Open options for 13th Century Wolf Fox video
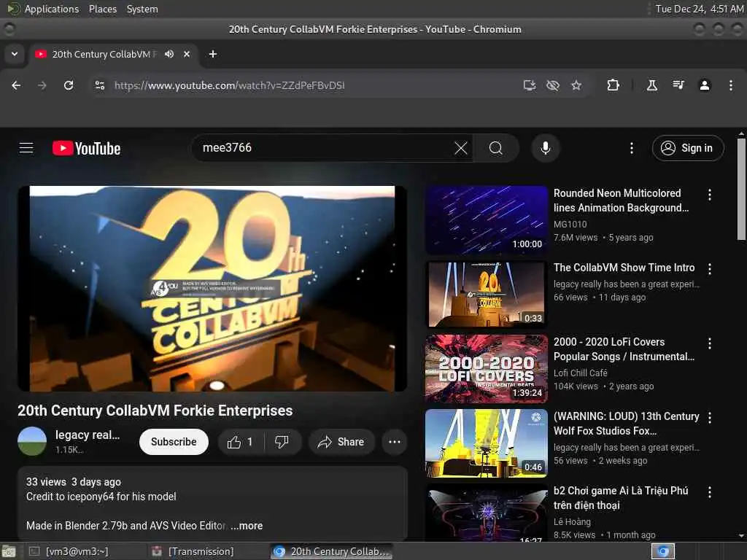 pos(710,418)
